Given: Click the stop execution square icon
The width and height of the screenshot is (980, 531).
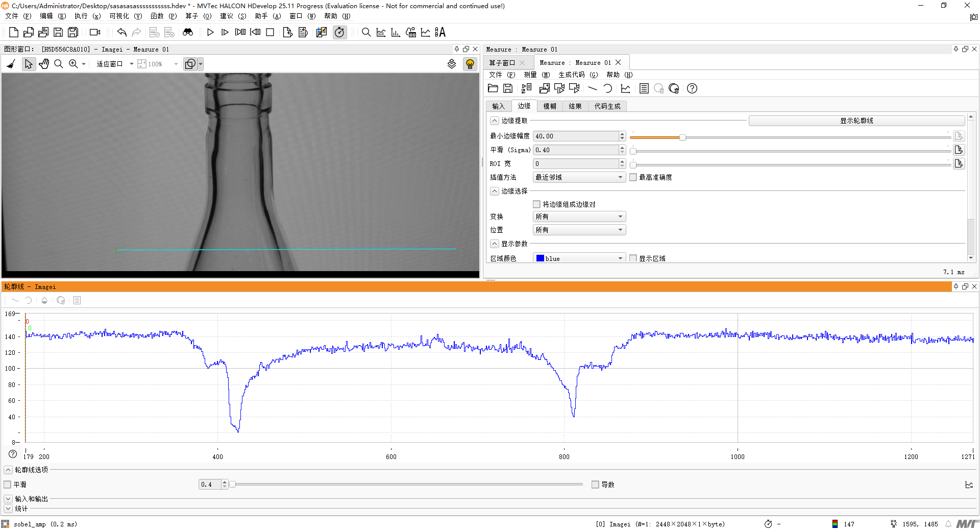Looking at the screenshot, I should coord(270,32).
